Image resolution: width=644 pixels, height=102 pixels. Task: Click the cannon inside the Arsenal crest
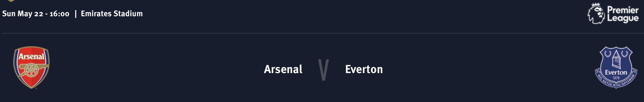tap(31, 70)
